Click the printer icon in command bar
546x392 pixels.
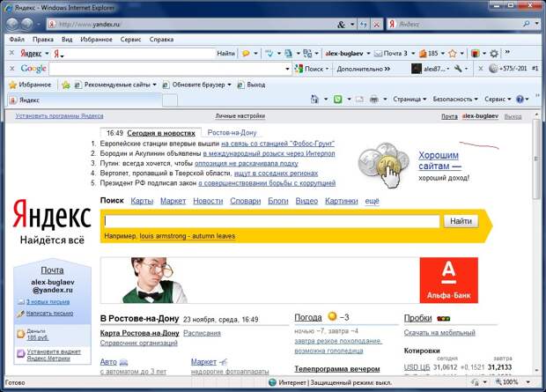[374, 100]
